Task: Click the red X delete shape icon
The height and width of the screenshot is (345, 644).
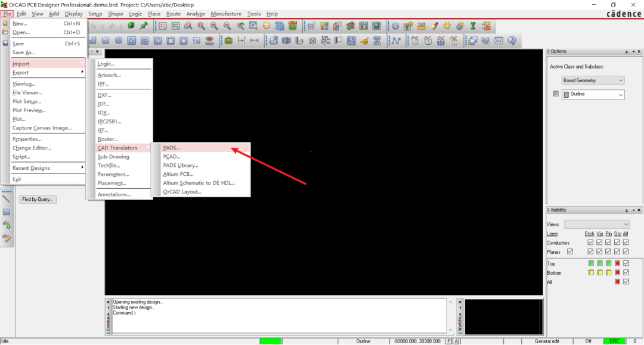Action: pos(209,41)
